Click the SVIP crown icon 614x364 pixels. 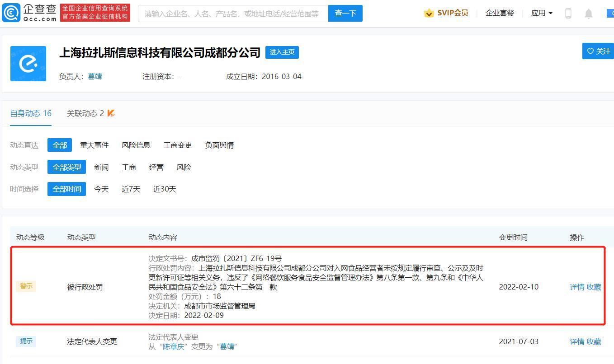(429, 13)
